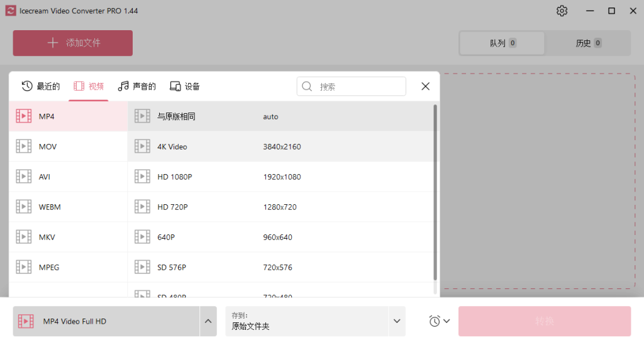Click the 转换 convert button

545,321
